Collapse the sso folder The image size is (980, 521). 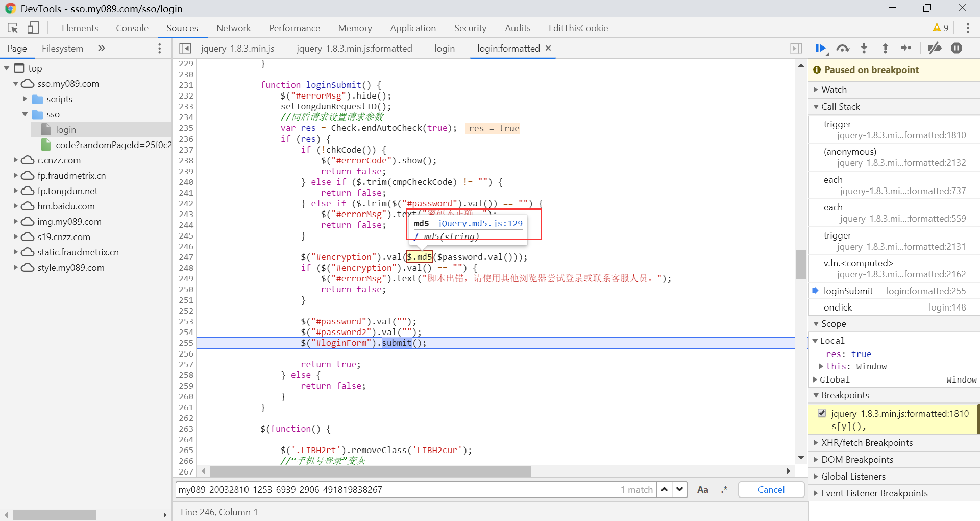(x=24, y=114)
